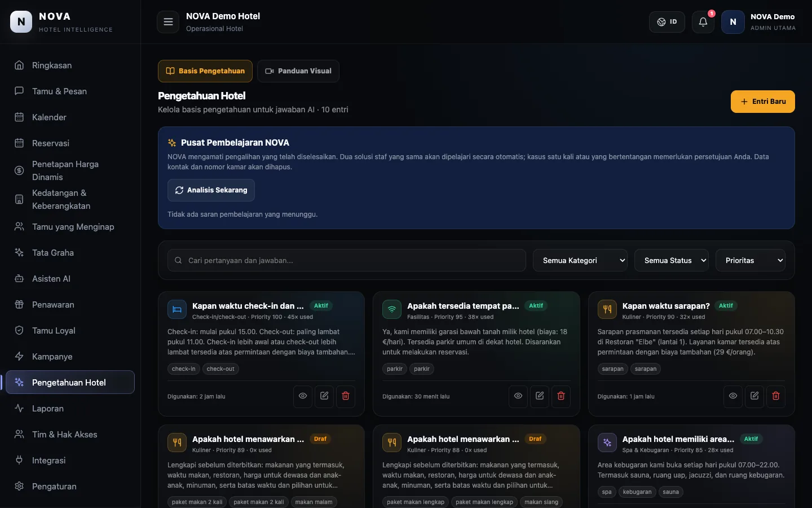Open Penetapan Harga Dinamis page

coord(70,170)
